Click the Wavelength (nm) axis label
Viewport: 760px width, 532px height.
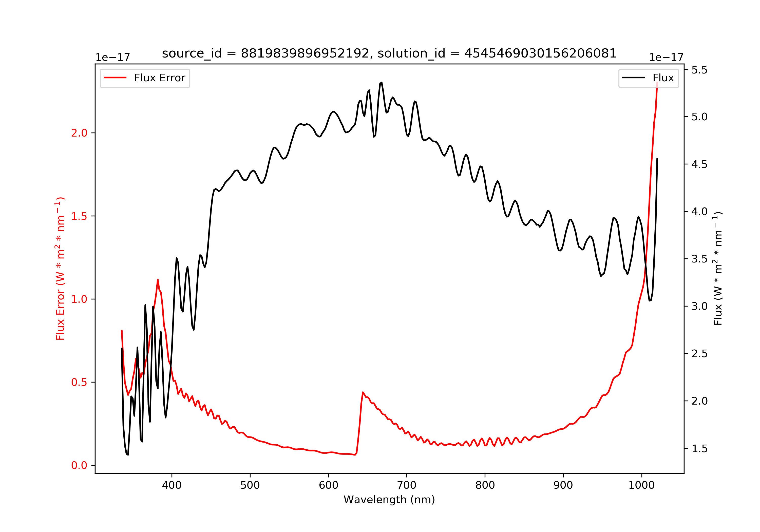pyautogui.click(x=389, y=500)
